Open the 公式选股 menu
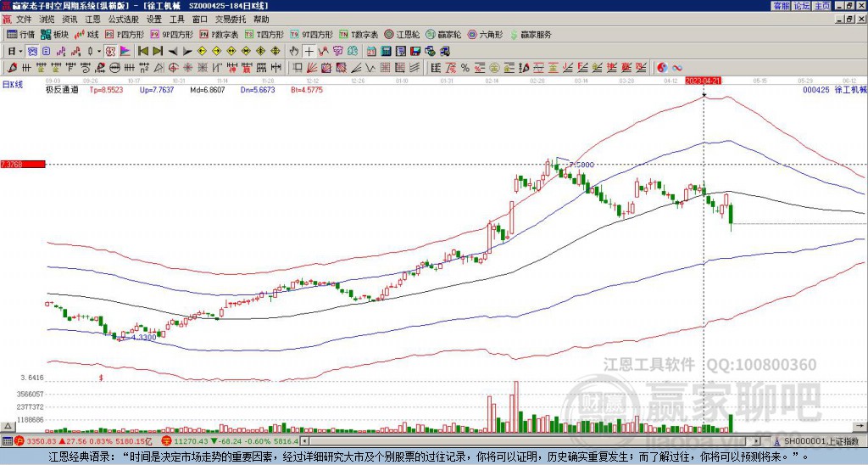 point(124,20)
